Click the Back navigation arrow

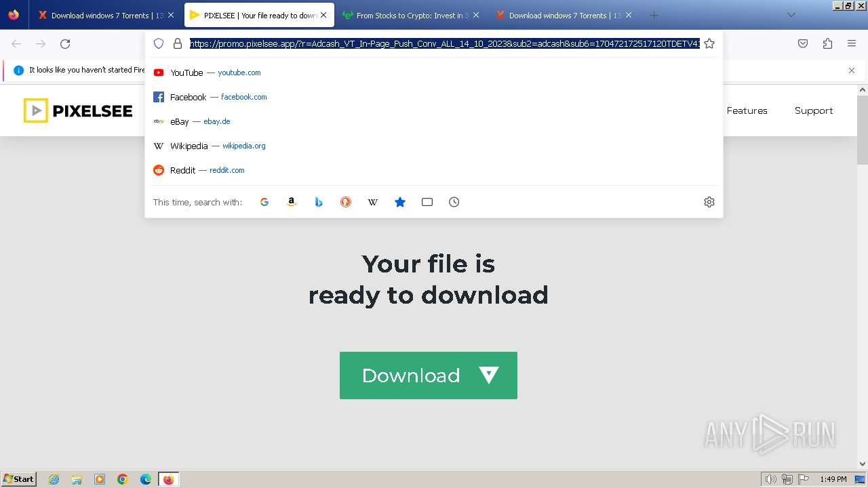point(16,43)
